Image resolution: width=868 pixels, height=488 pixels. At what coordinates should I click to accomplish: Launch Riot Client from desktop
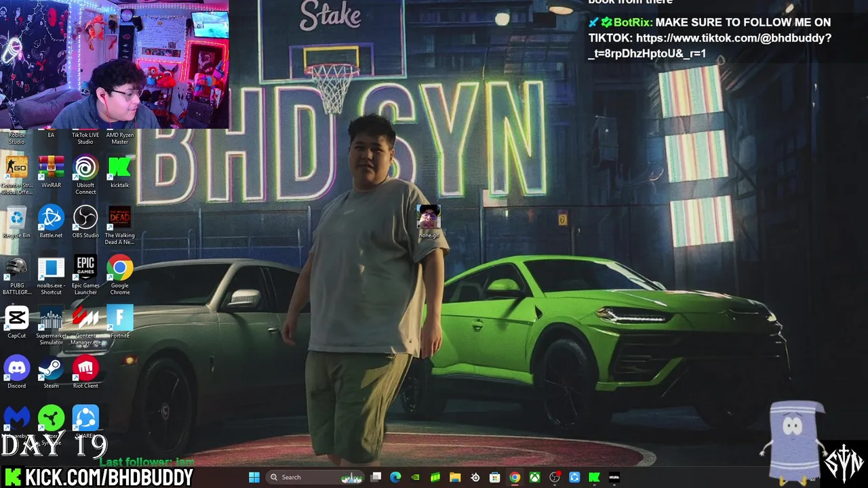coord(85,373)
